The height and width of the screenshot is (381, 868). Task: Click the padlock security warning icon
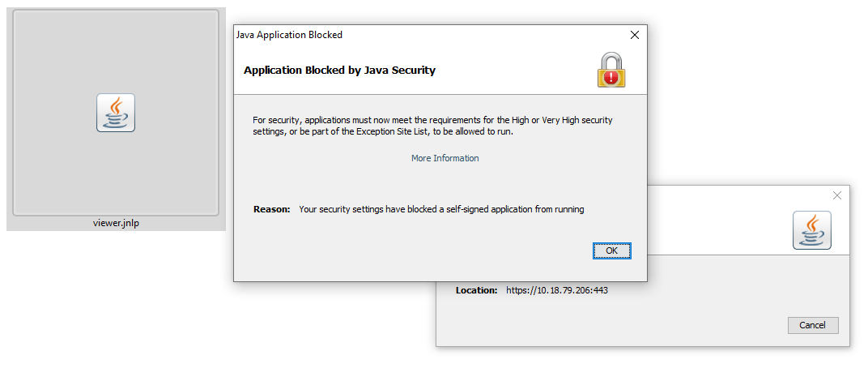(611, 70)
